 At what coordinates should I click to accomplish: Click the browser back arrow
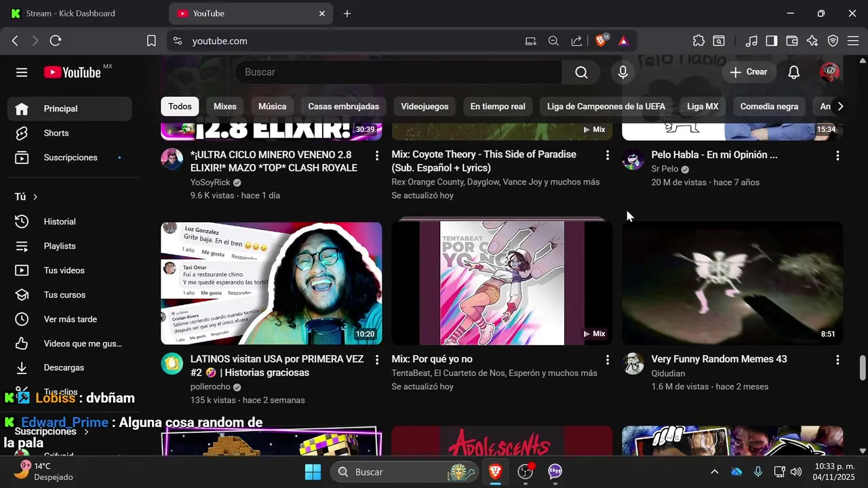pyautogui.click(x=15, y=41)
